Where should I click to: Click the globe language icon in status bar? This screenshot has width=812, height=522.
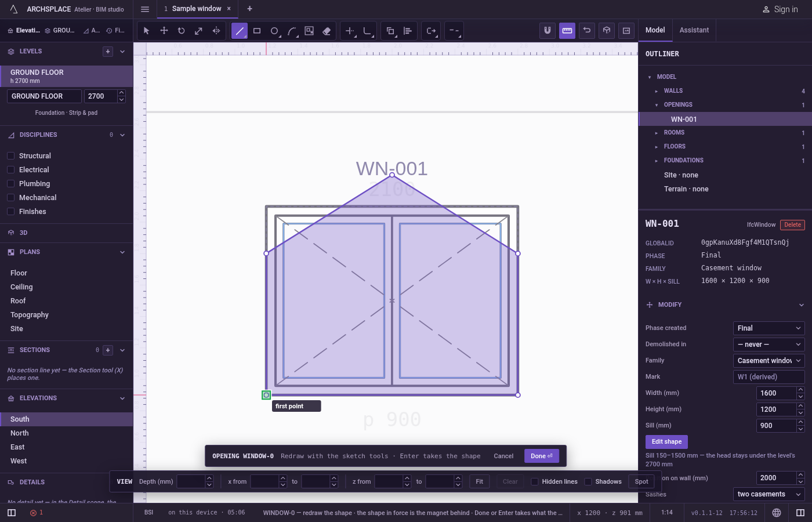(x=777, y=513)
